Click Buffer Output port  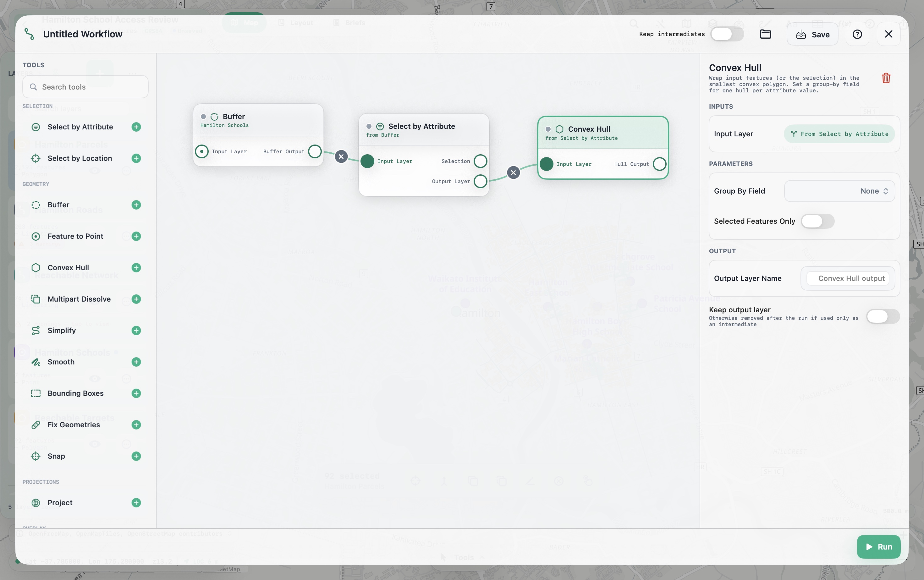click(315, 151)
